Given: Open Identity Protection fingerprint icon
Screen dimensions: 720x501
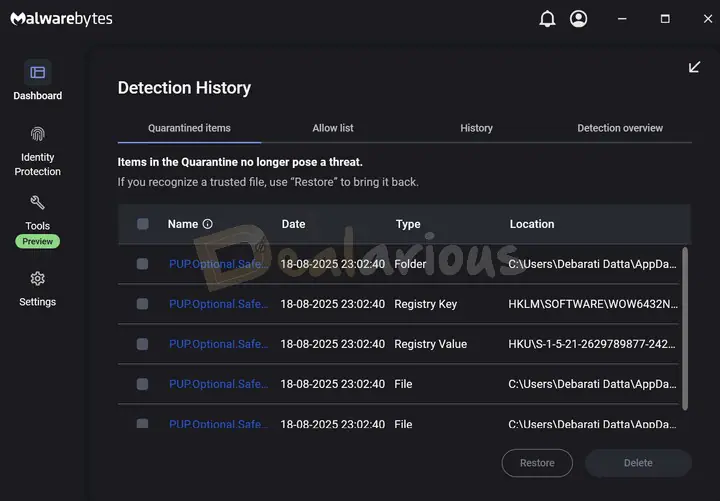Looking at the screenshot, I should pyautogui.click(x=38, y=134).
